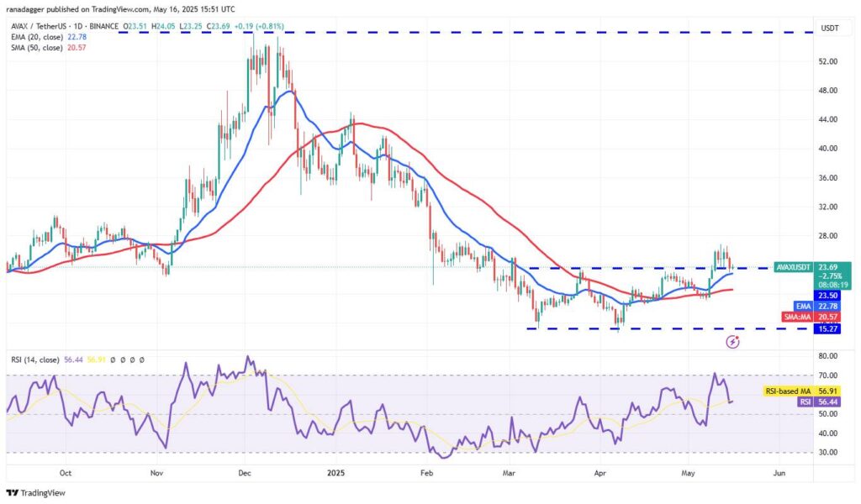
Task: Click the Jun label on time axis
Action: pos(779,473)
